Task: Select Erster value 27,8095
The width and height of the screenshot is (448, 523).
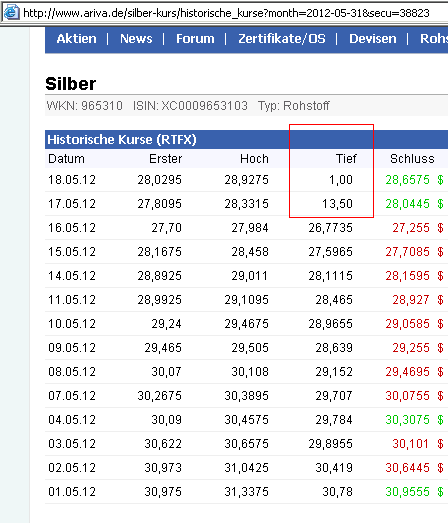Action: [159, 204]
